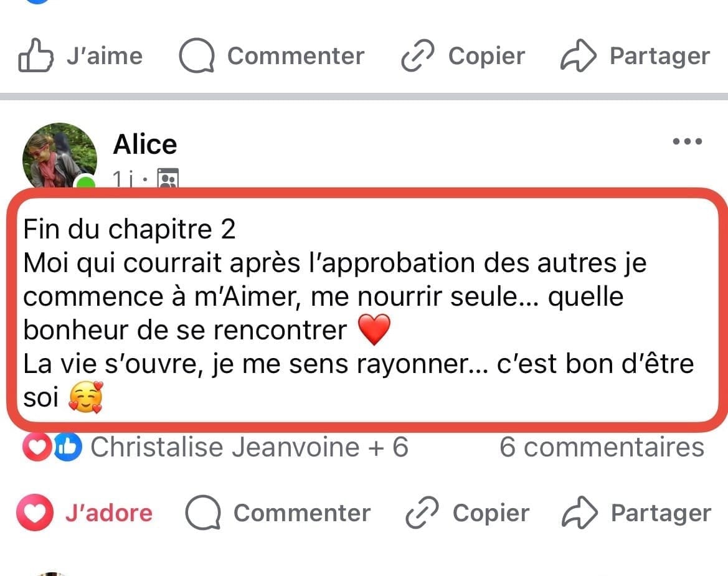Open the three-dot options on Alice's post
This screenshot has height=576, width=728.
pos(688,142)
